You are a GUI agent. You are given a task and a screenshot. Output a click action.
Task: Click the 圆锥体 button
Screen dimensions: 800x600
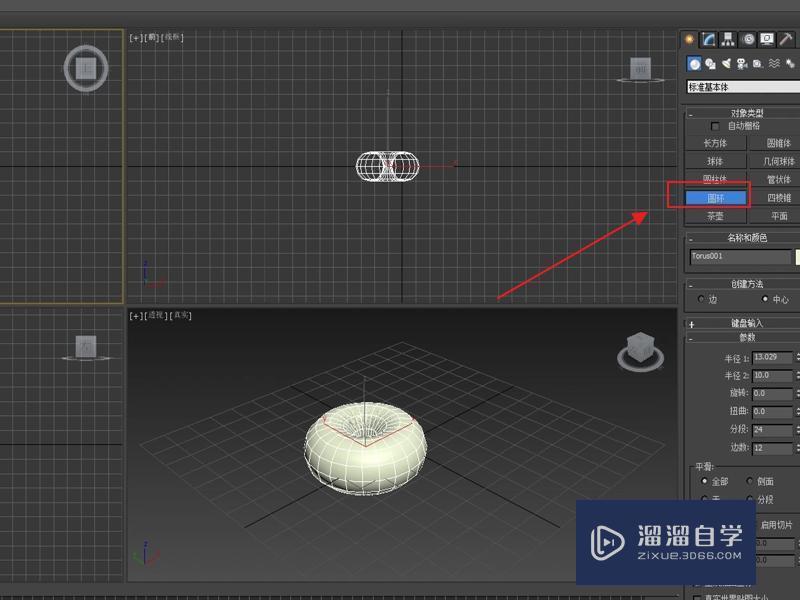pyautogui.click(x=774, y=143)
